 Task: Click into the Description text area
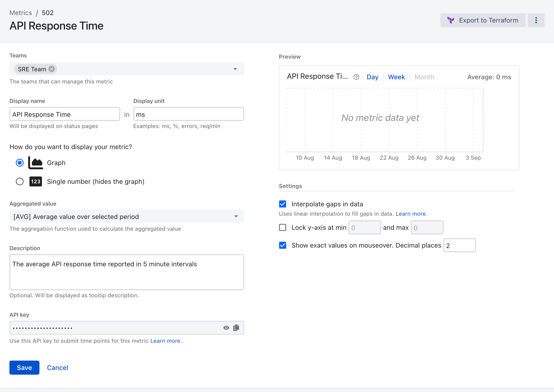(127, 272)
